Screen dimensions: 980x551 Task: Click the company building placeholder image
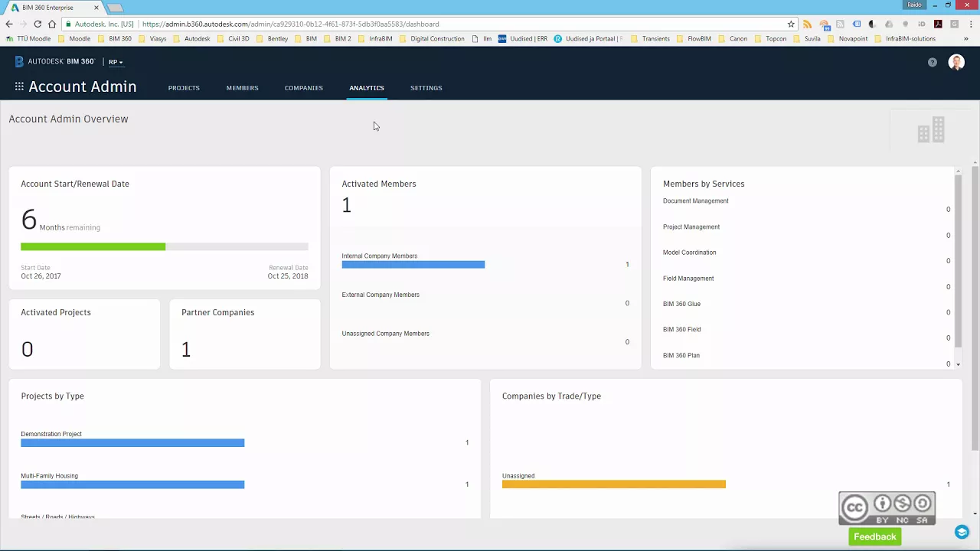tap(931, 130)
